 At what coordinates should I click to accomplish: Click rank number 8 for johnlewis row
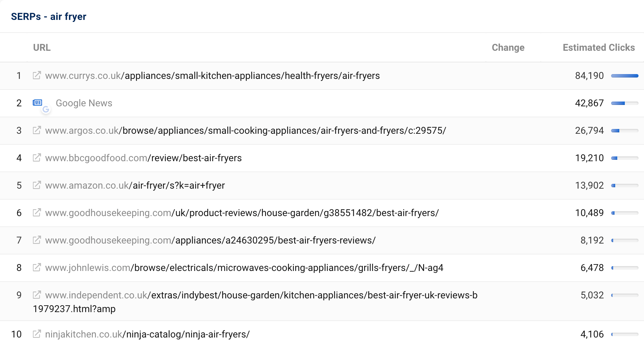(x=19, y=268)
